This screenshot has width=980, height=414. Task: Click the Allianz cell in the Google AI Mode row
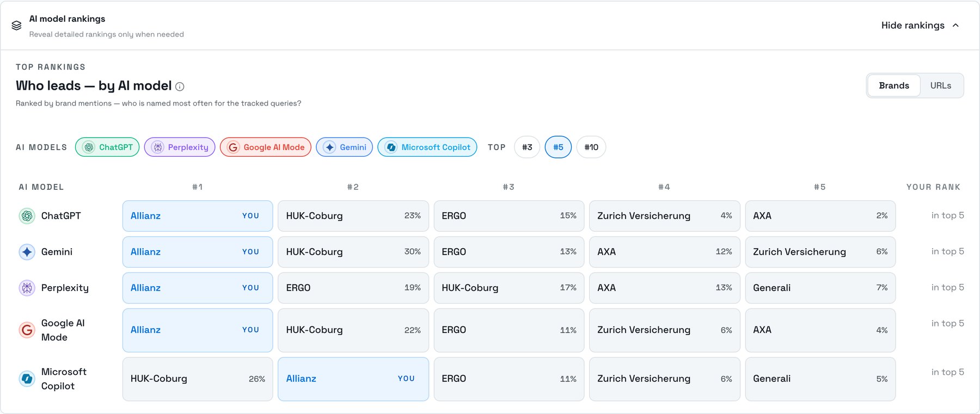tap(198, 330)
